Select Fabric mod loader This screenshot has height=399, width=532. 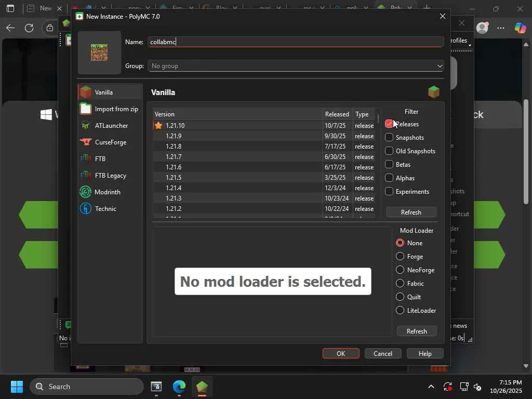tap(401, 283)
